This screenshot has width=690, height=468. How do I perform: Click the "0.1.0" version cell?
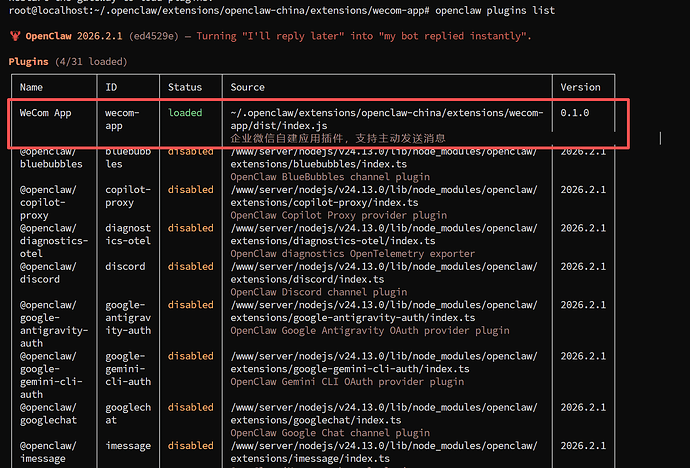[x=575, y=113]
